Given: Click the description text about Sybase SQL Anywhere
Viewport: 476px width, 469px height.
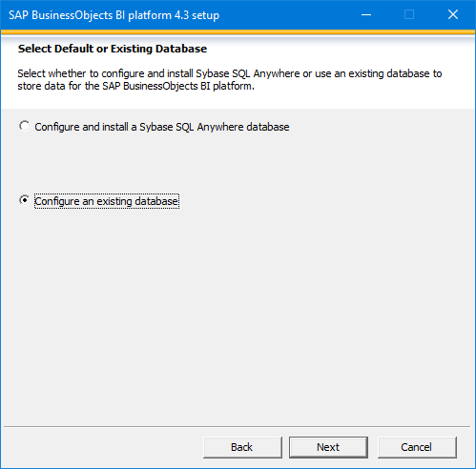Looking at the screenshot, I should (230, 80).
